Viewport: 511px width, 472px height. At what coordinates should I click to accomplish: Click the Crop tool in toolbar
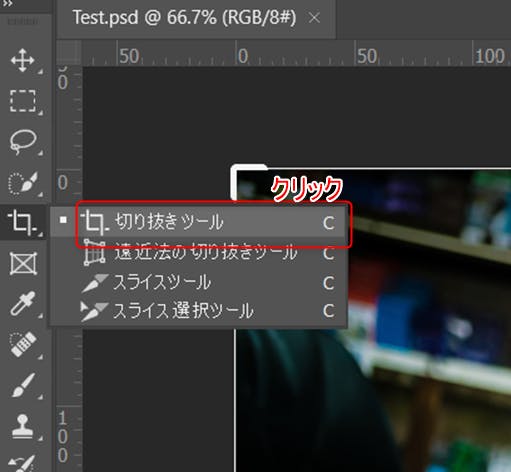(22, 222)
